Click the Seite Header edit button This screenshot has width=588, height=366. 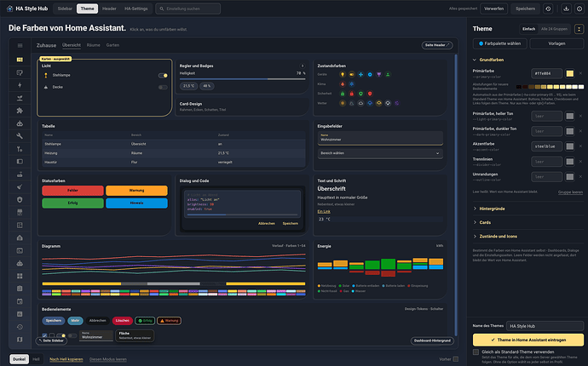tap(437, 45)
